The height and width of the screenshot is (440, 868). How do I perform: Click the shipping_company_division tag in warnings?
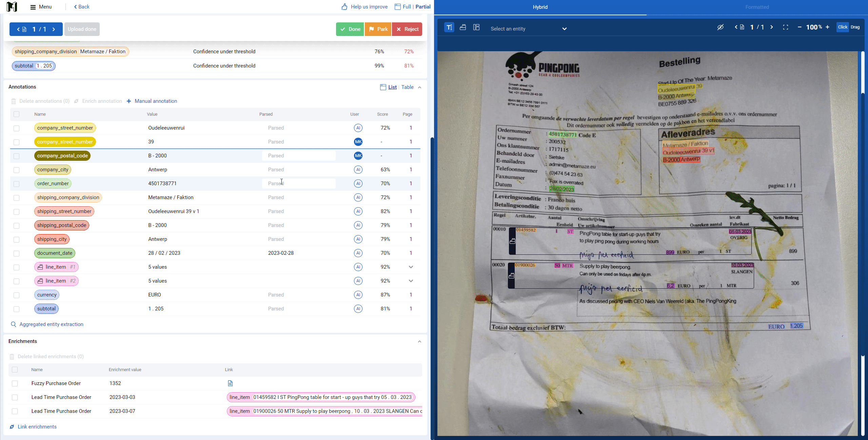click(71, 52)
